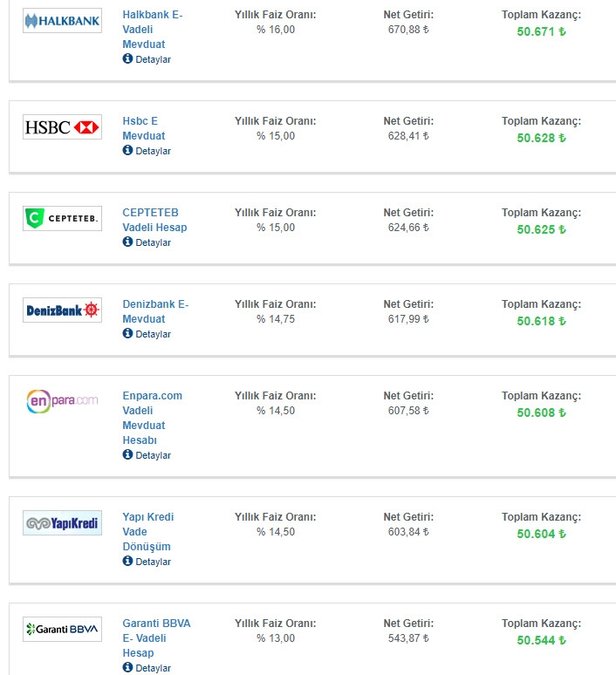Click the HSBC logo
The height and width of the screenshot is (675, 616).
(62, 127)
